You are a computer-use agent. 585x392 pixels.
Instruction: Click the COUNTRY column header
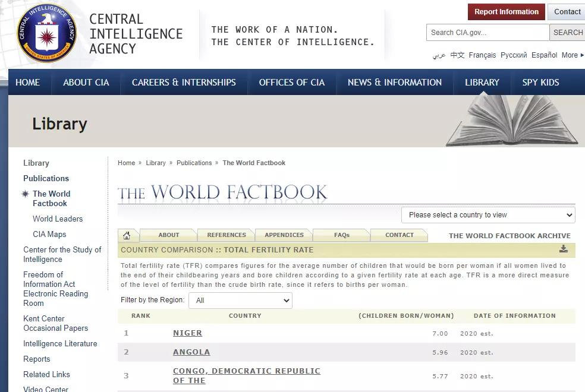click(245, 315)
